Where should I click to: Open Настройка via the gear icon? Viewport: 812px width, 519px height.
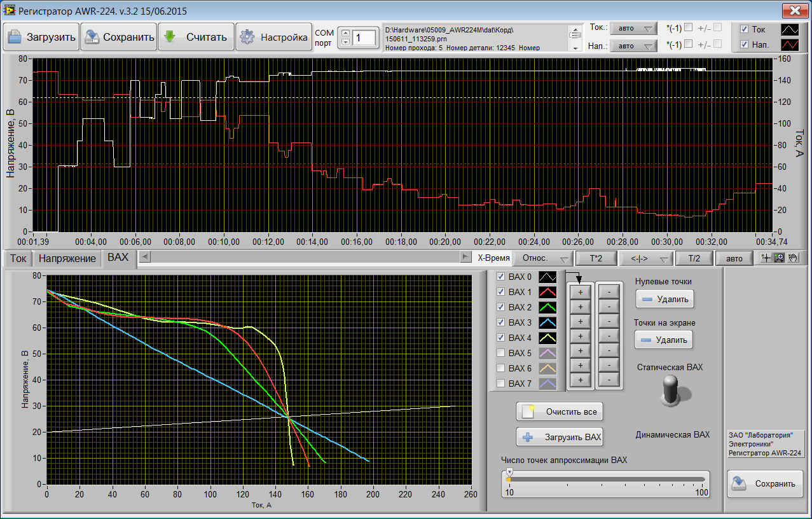click(247, 37)
